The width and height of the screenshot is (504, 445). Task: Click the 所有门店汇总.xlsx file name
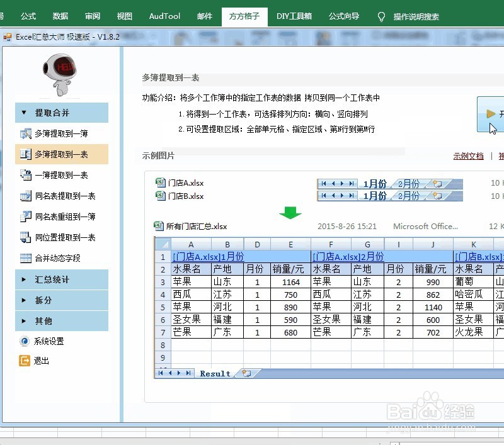point(197,227)
